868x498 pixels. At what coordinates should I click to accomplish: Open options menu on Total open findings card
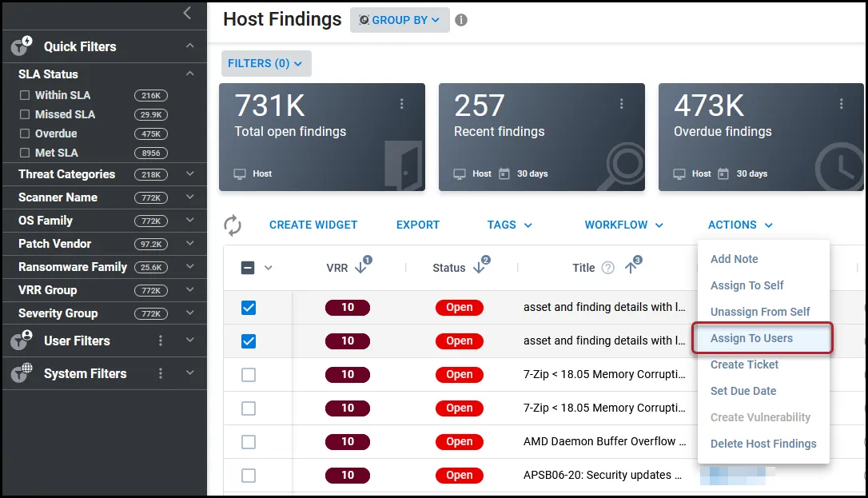pos(402,103)
